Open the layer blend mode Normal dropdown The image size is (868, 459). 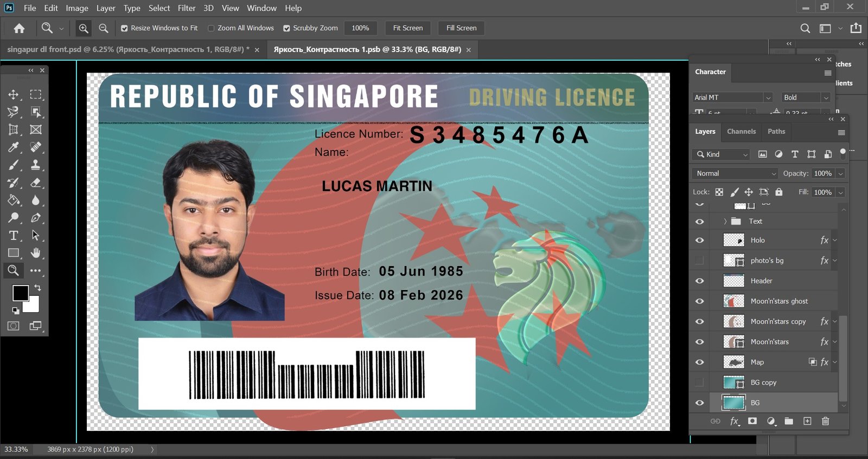point(736,173)
